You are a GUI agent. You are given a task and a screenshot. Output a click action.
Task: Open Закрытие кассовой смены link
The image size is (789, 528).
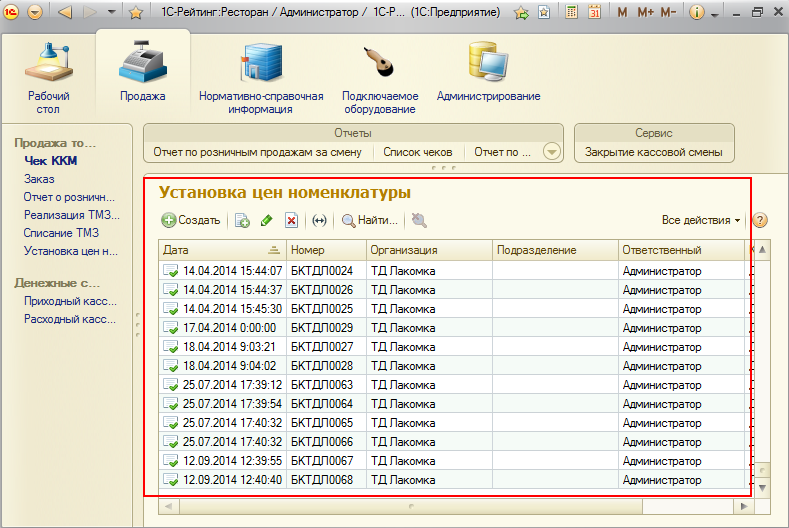[x=653, y=152]
